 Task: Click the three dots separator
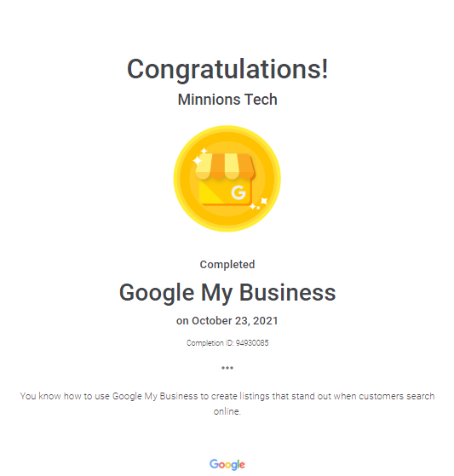tap(227, 368)
